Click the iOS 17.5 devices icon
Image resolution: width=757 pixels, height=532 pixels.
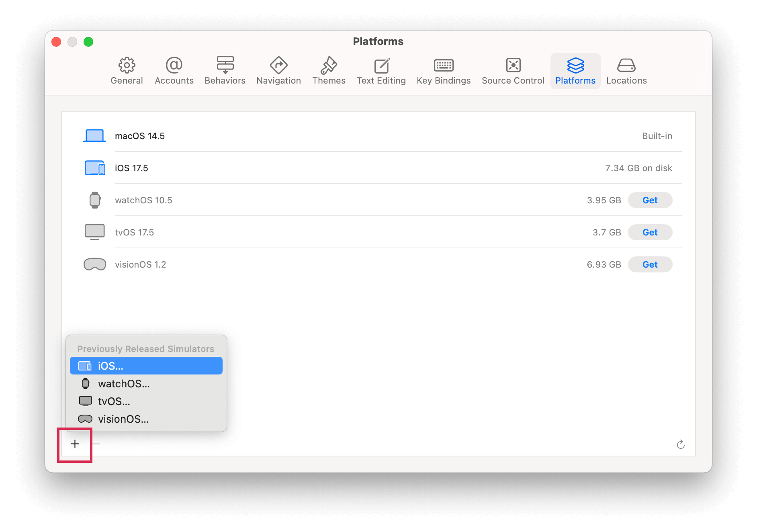[x=95, y=168]
